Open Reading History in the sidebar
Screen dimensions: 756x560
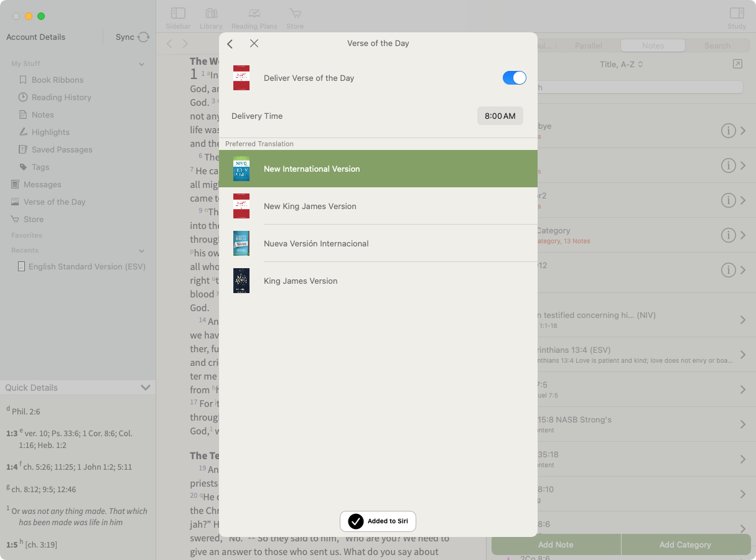61,97
